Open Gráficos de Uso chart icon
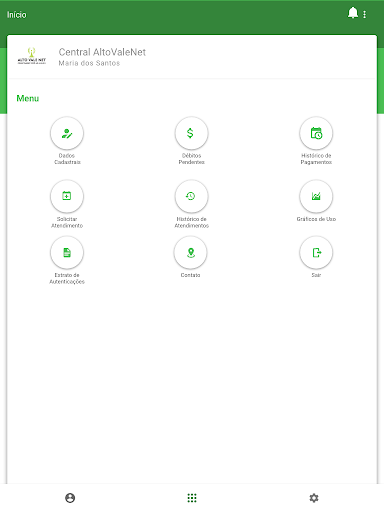Viewport: 384px width, 512px height. point(316,196)
